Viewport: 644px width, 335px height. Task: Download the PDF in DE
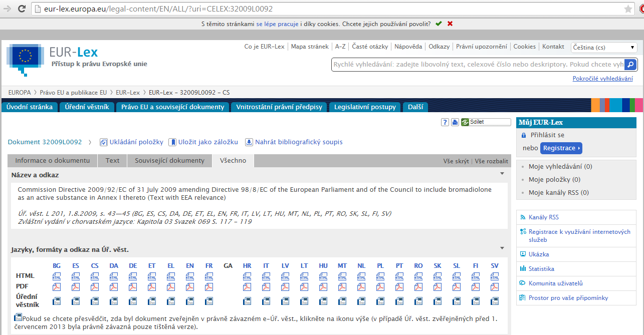coord(133,287)
